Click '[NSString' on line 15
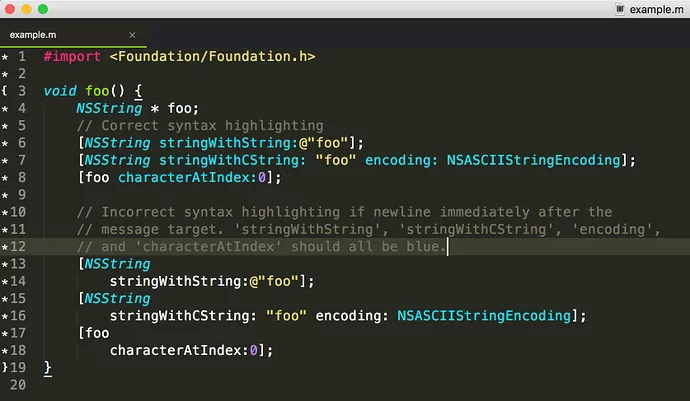 [x=114, y=298]
